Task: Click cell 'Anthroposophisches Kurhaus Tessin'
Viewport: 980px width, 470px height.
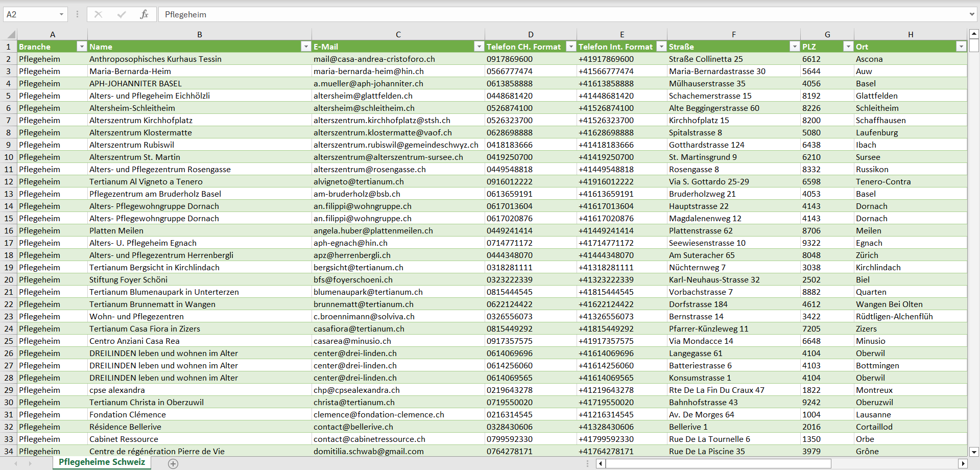Action: point(200,59)
